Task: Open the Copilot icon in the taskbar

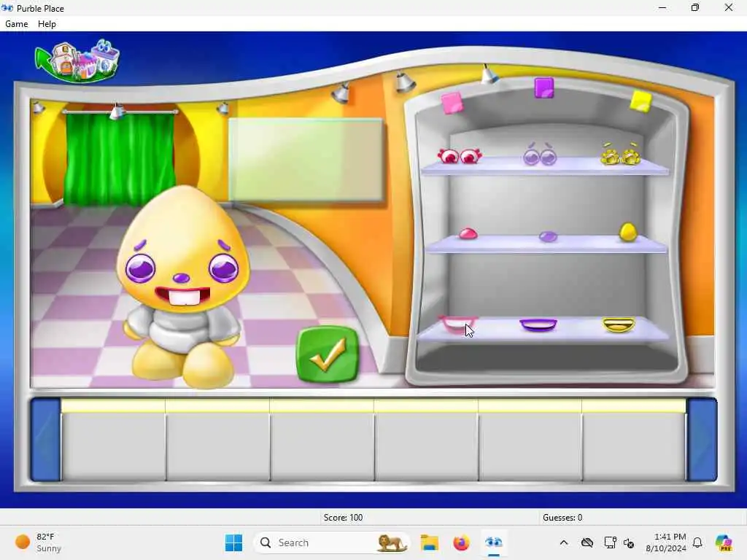Action: coord(724,542)
